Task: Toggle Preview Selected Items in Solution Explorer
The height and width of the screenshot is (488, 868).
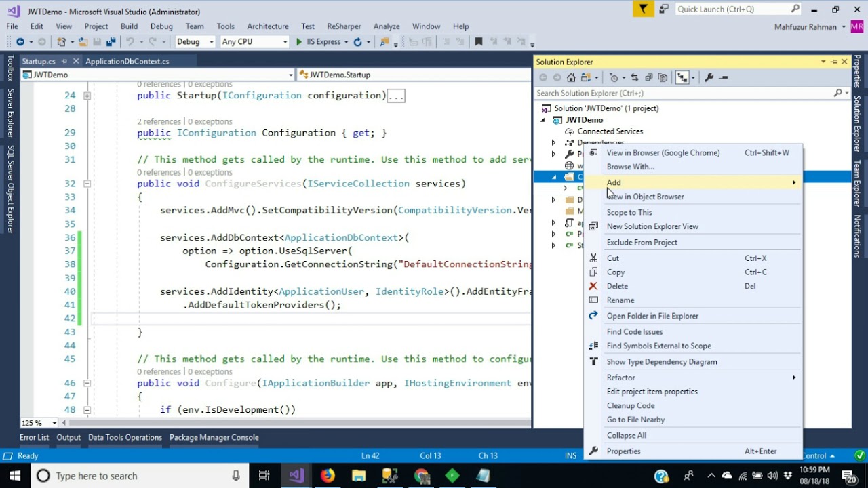Action: pyautogui.click(x=724, y=77)
